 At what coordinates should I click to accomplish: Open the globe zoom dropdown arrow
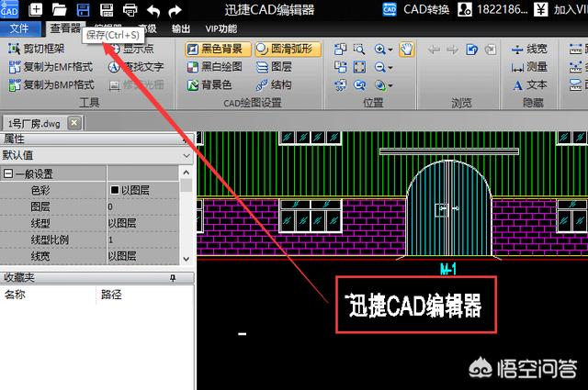(390, 85)
